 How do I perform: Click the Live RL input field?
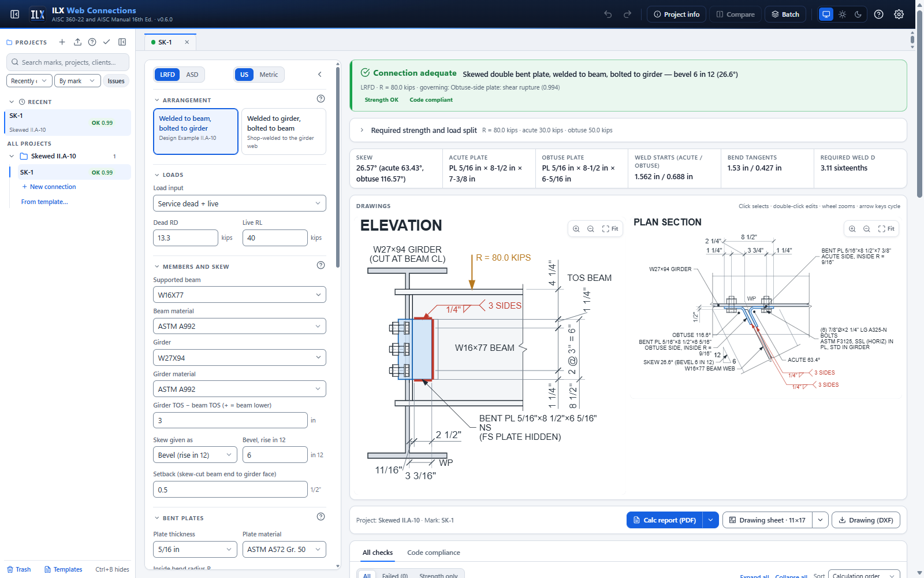click(275, 238)
